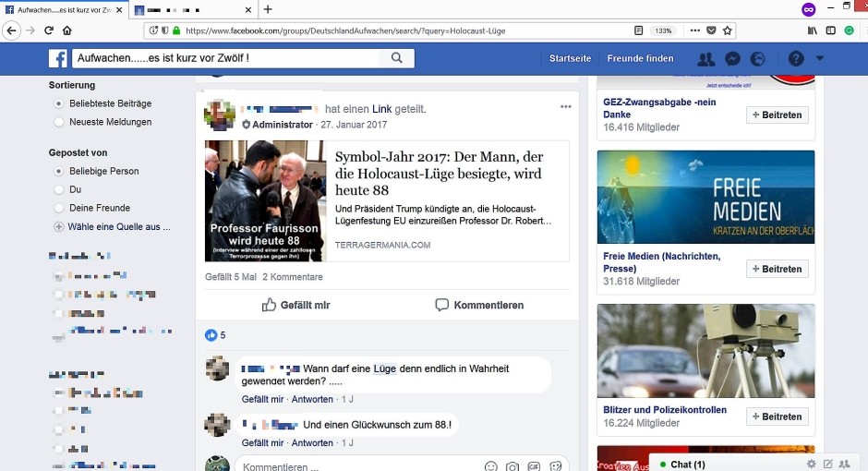Image resolution: width=868 pixels, height=471 pixels.
Task: Click the Facebook group search input field
Action: tap(225, 58)
